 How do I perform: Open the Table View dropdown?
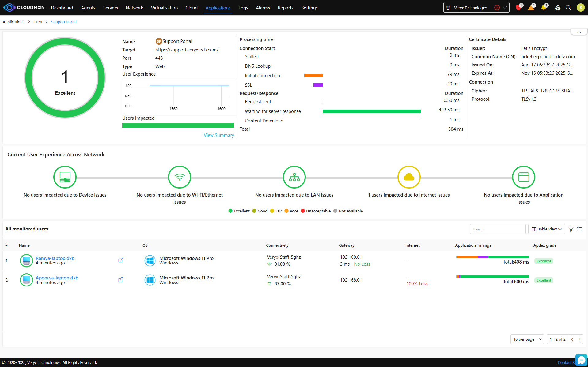click(547, 229)
